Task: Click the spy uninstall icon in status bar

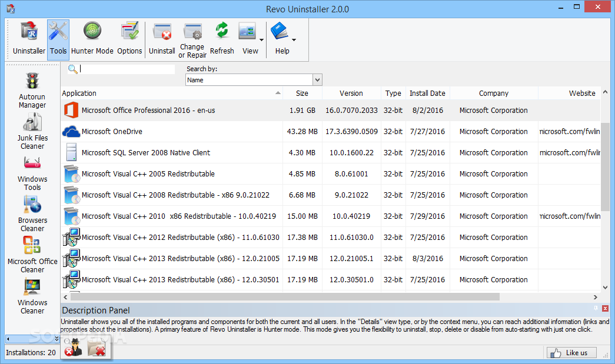Action: click(x=74, y=347)
